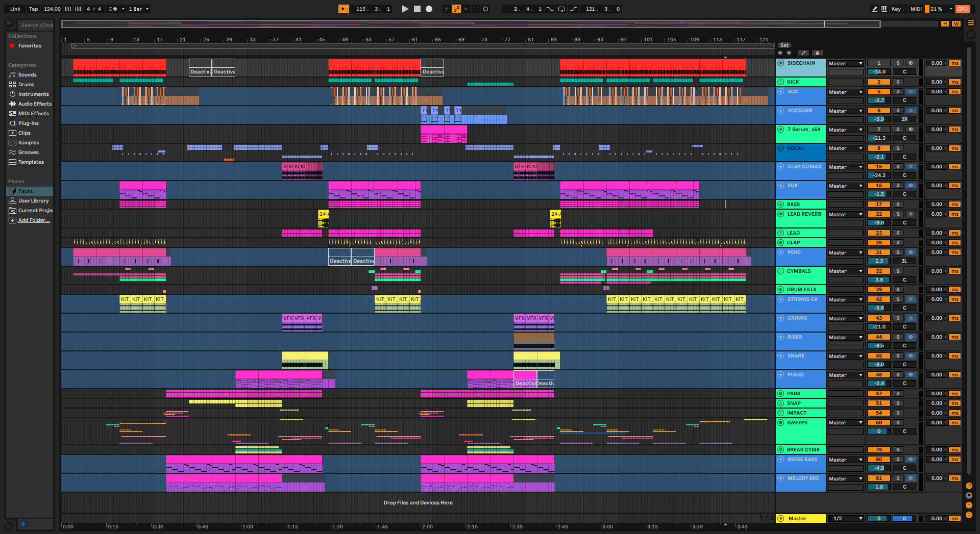
Task: Click the MIDI Arrangement Overdub plus button
Action: (x=447, y=9)
